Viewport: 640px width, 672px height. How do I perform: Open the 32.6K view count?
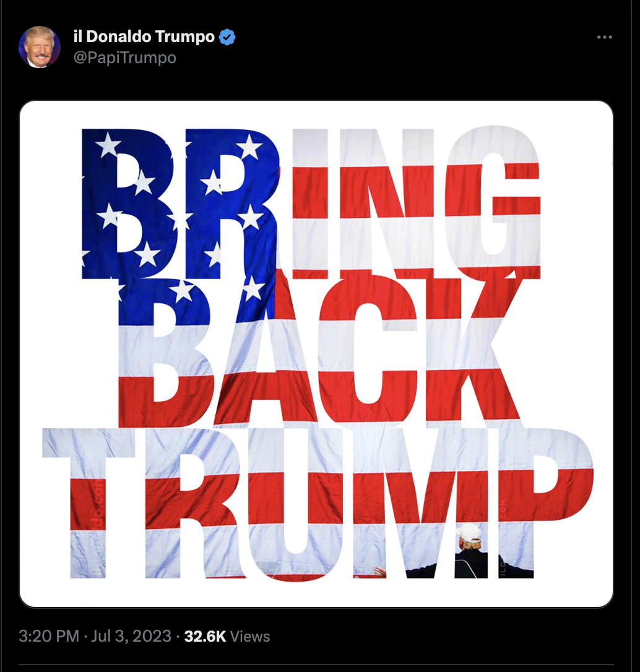click(x=205, y=637)
